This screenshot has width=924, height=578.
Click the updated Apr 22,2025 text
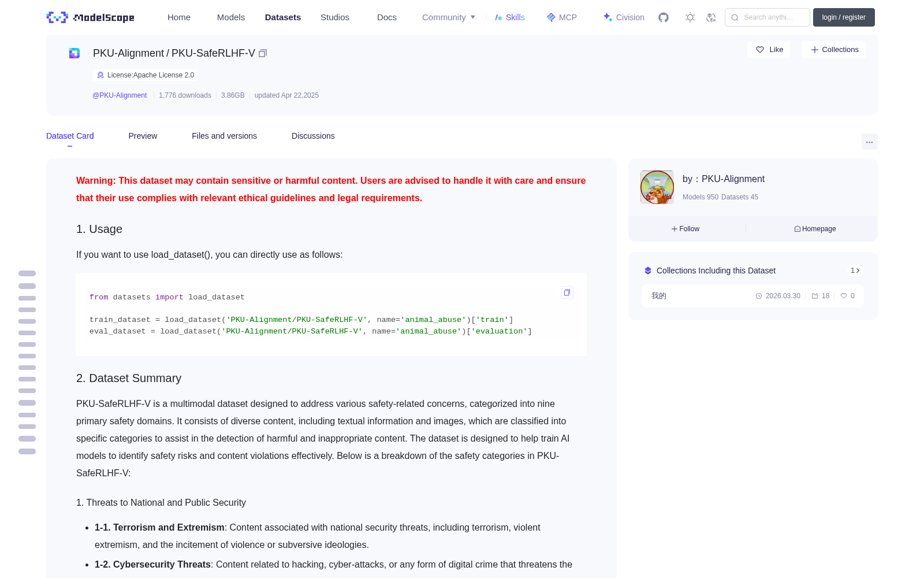(286, 95)
